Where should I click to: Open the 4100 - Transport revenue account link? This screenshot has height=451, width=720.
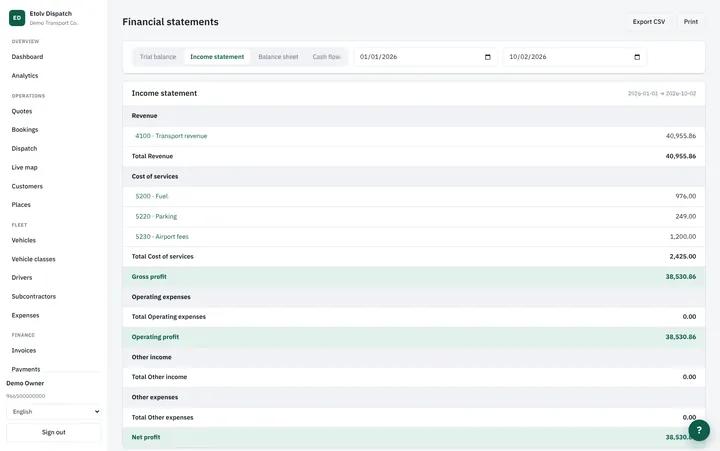tap(171, 136)
